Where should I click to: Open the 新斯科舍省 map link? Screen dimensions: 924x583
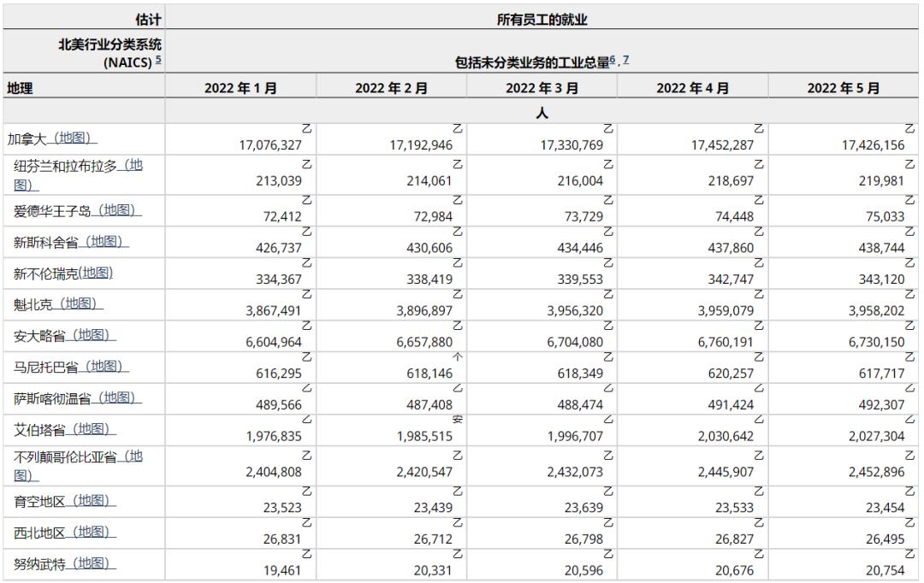coord(105,244)
